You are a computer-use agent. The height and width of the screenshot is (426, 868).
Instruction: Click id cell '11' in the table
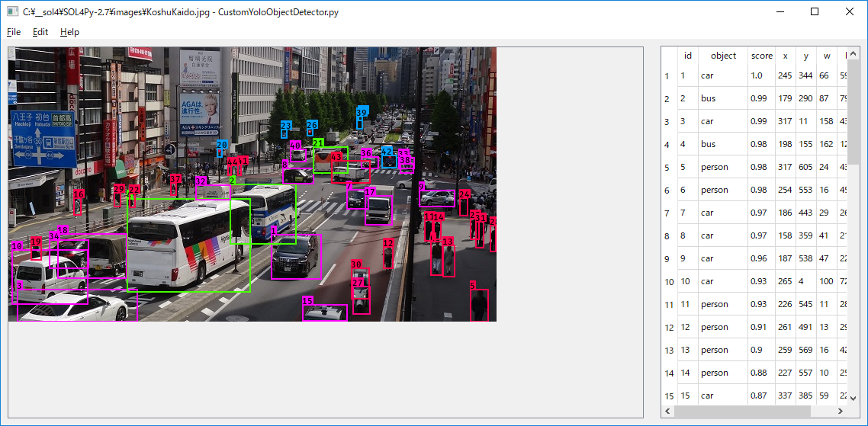(687, 304)
